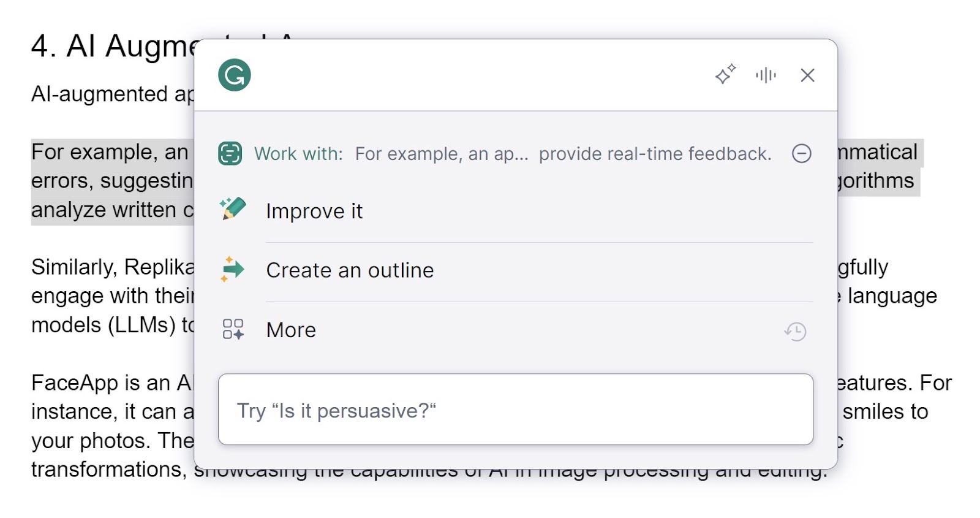Choose the Create an outline menu entry
The image size is (980, 518).
tap(349, 270)
